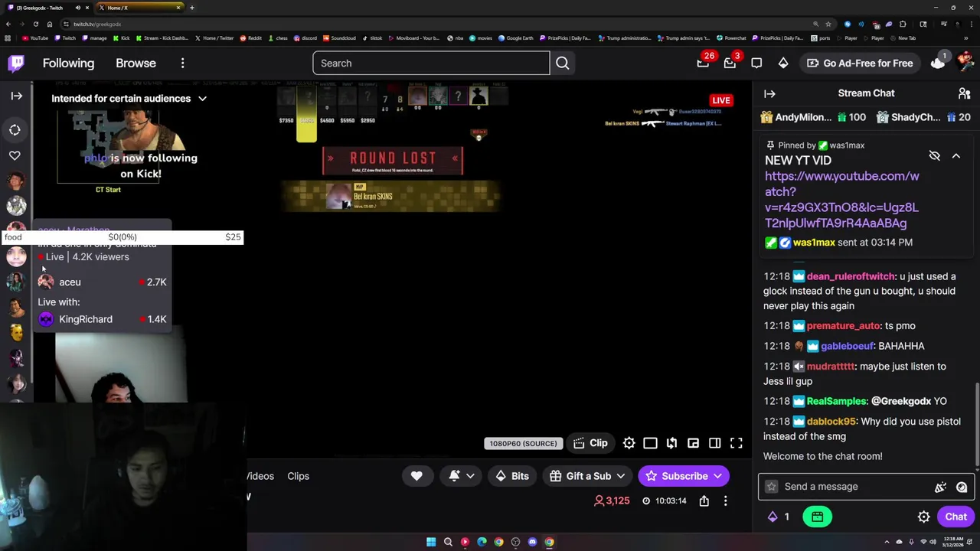Click username dean_ruleroftwitch in chat
The image size is (980, 551).
pos(851,276)
